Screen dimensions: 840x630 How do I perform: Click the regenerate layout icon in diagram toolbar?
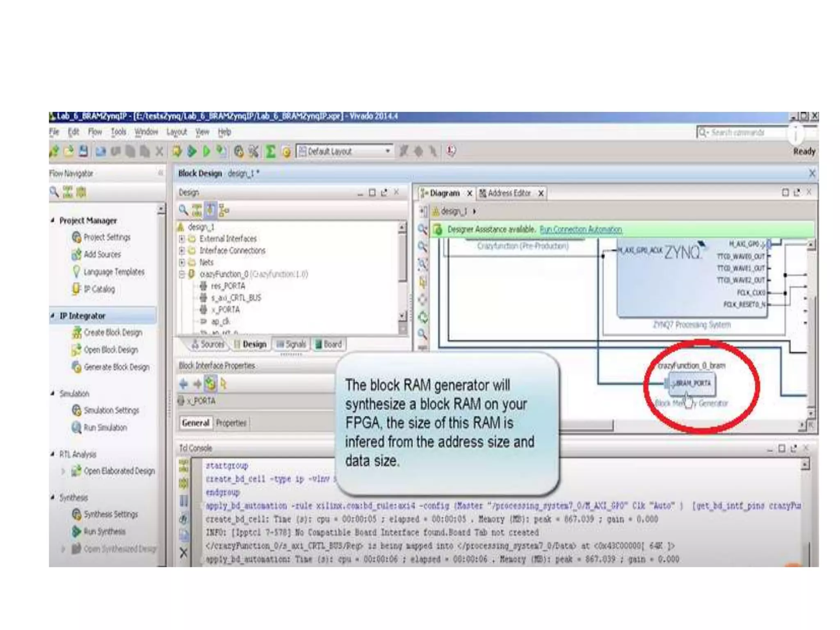423,317
